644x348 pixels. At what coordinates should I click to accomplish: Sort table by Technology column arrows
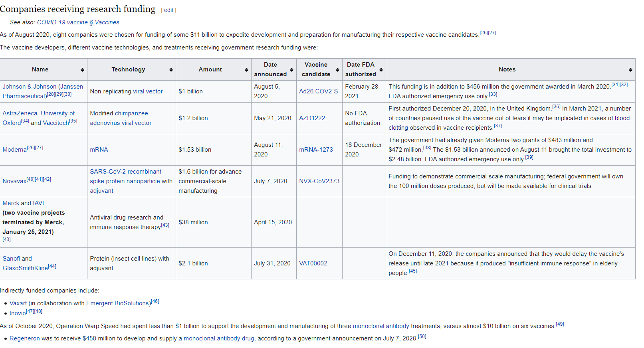click(171, 70)
